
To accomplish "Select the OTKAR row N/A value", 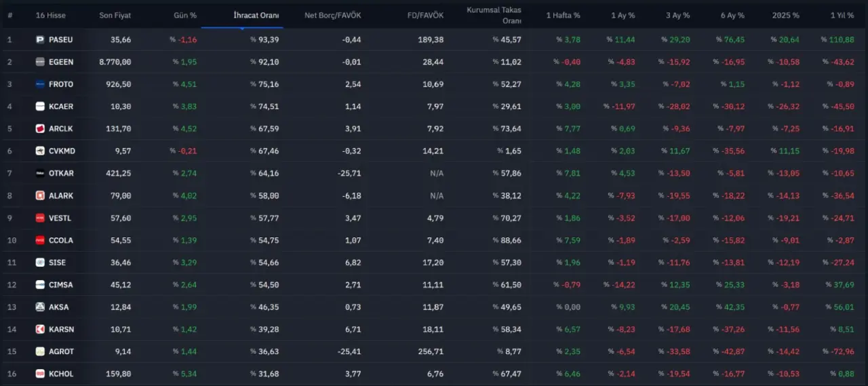I will coord(437,174).
